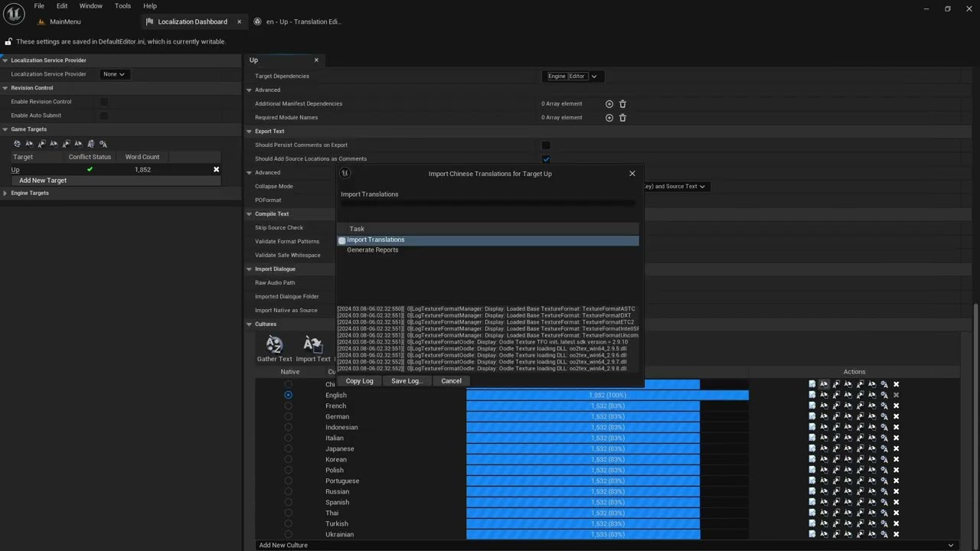The height and width of the screenshot is (551, 980).
Task: Set French as native culture radio
Action: click(x=289, y=406)
